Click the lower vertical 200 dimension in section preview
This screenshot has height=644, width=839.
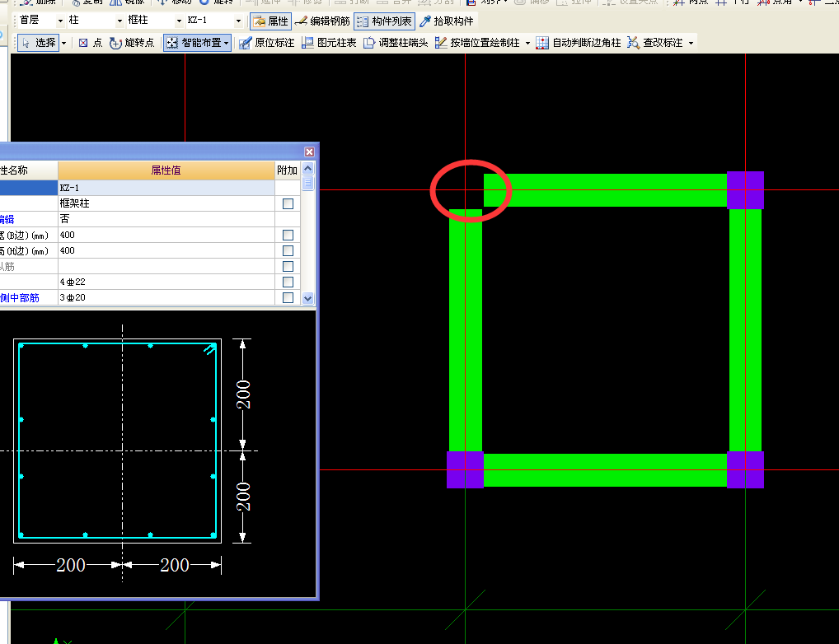pyautogui.click(x=243, y=497)
